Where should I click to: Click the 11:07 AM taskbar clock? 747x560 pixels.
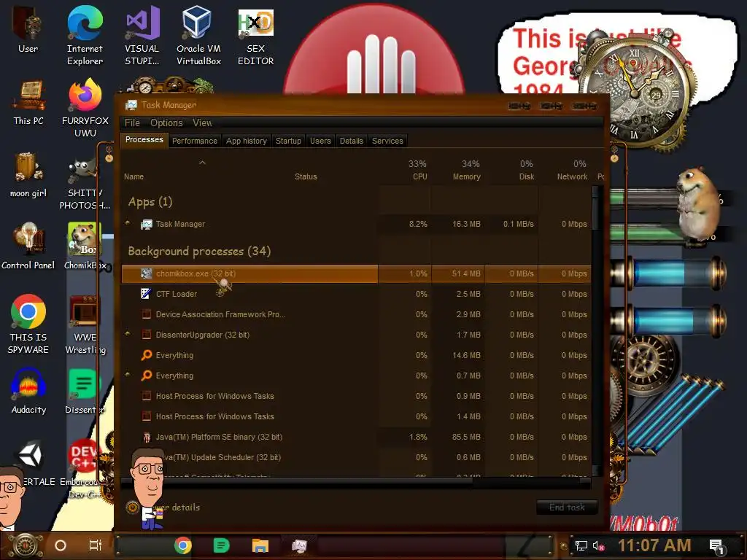coord(654,545)
